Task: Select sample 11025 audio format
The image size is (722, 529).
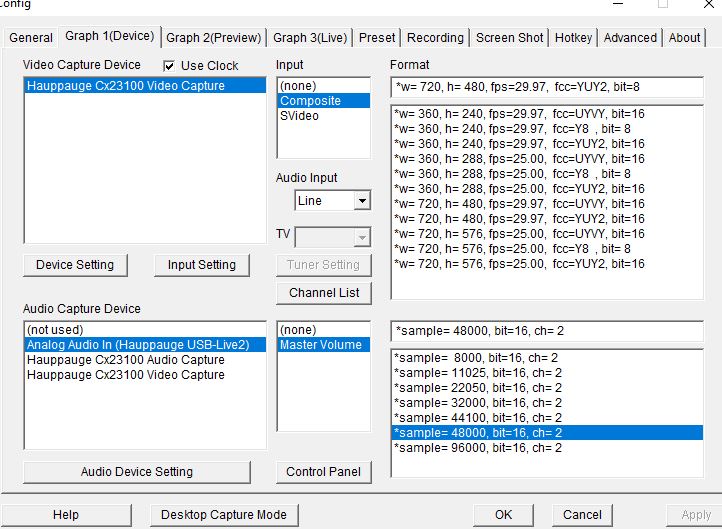Action: [547, 373]
